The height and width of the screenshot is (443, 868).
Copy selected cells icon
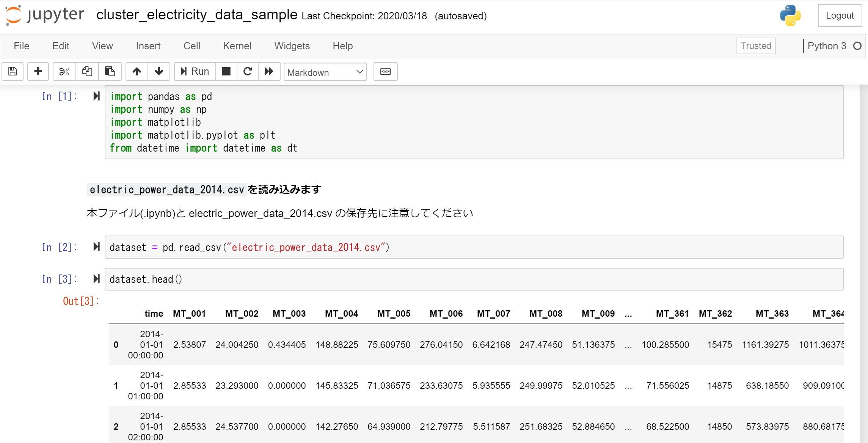(x=87, y=72)
